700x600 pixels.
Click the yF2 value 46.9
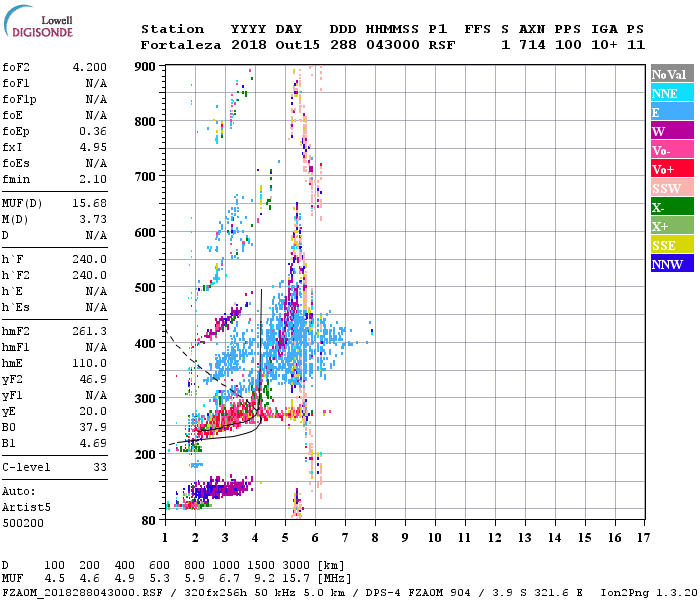click(x=93, y=379)
